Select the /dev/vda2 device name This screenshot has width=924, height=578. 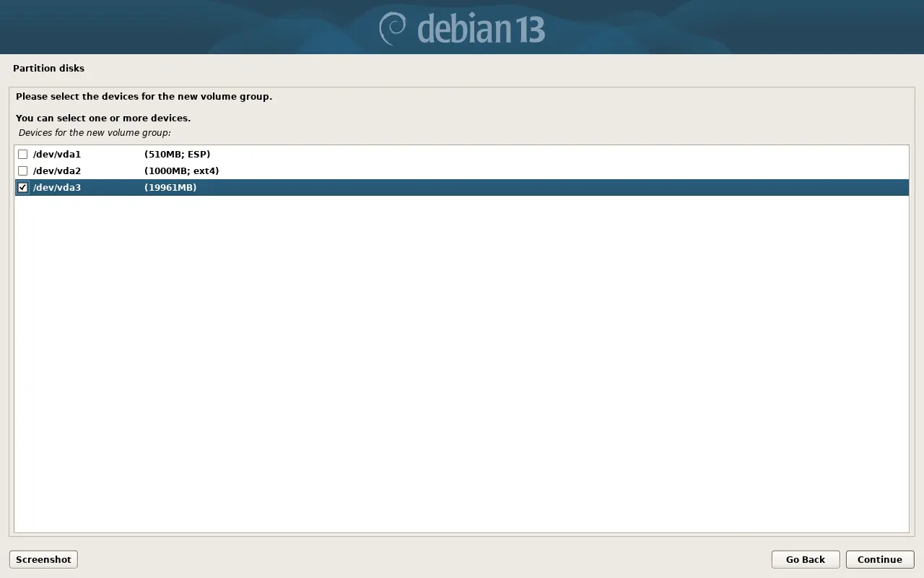(x=57, y=171)
